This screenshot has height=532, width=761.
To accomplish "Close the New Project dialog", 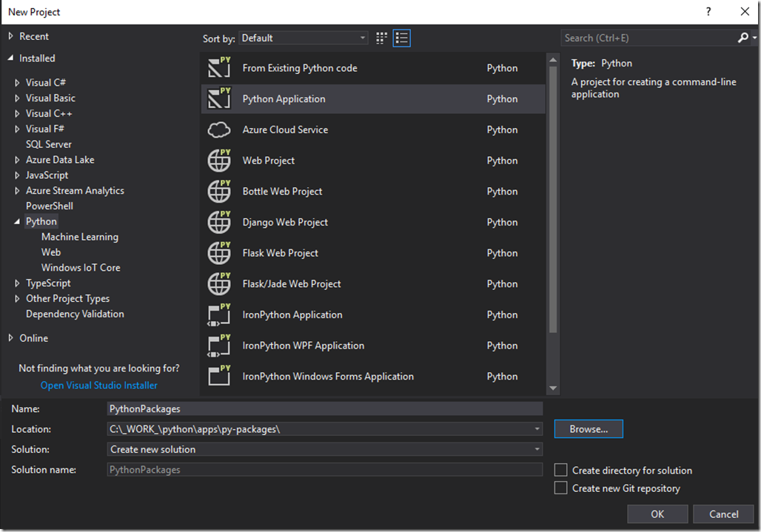I will pyautogui.click(x=745, y=12).
